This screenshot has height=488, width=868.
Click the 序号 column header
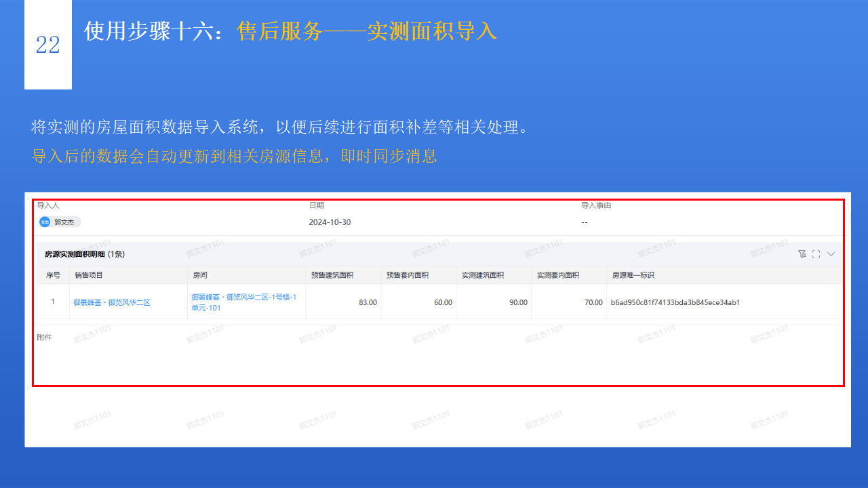click(x=52, y=274)
